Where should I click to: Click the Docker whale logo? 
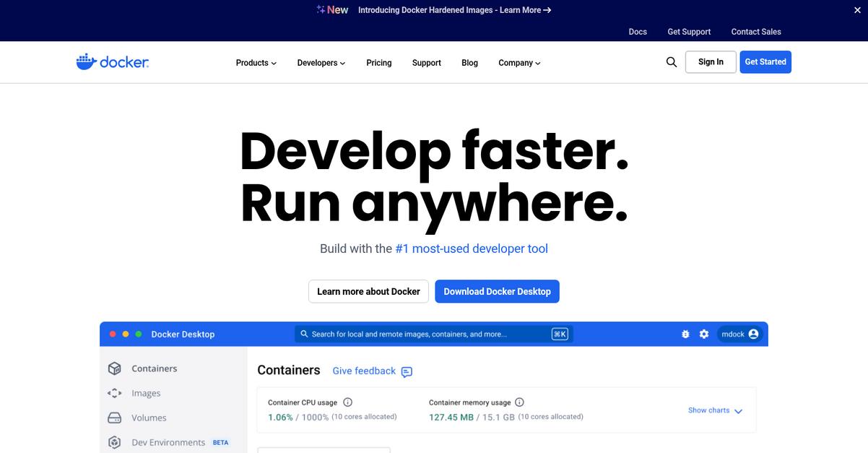pyautogui.click(x=112, y=62)
